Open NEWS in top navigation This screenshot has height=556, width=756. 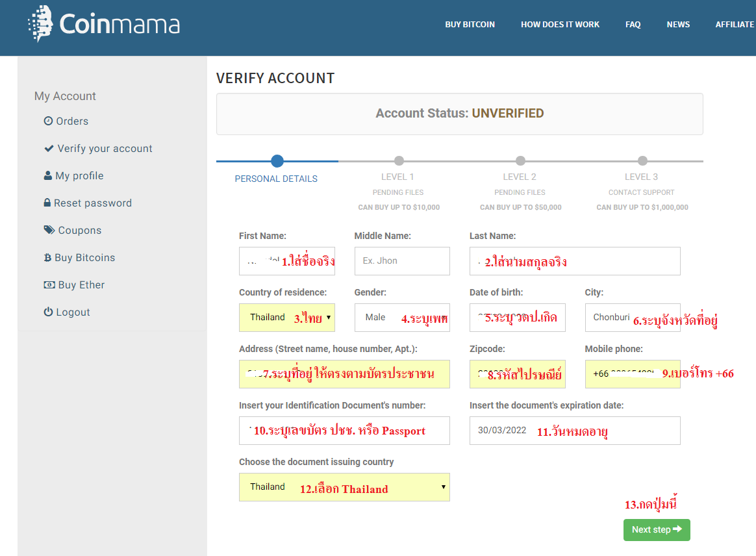[678, 24]
